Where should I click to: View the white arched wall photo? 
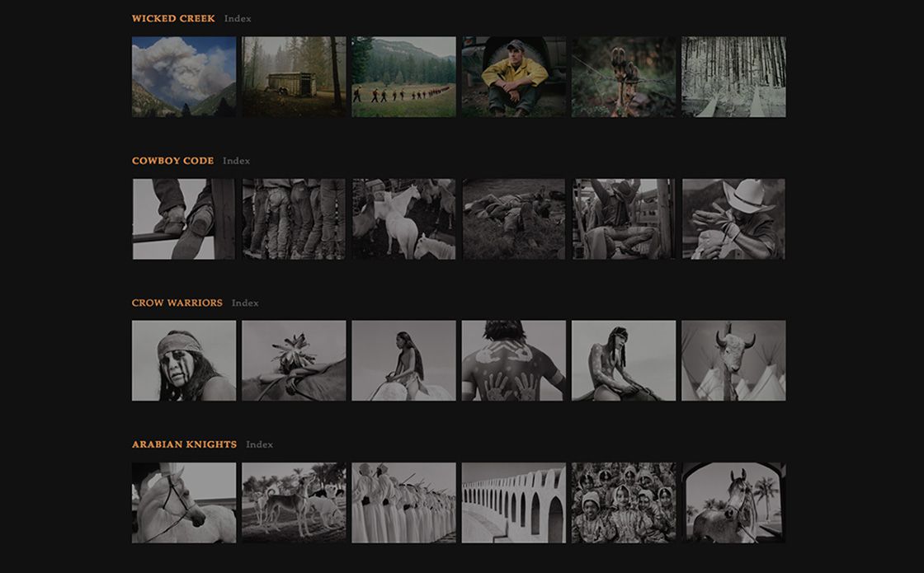[514, 502]
